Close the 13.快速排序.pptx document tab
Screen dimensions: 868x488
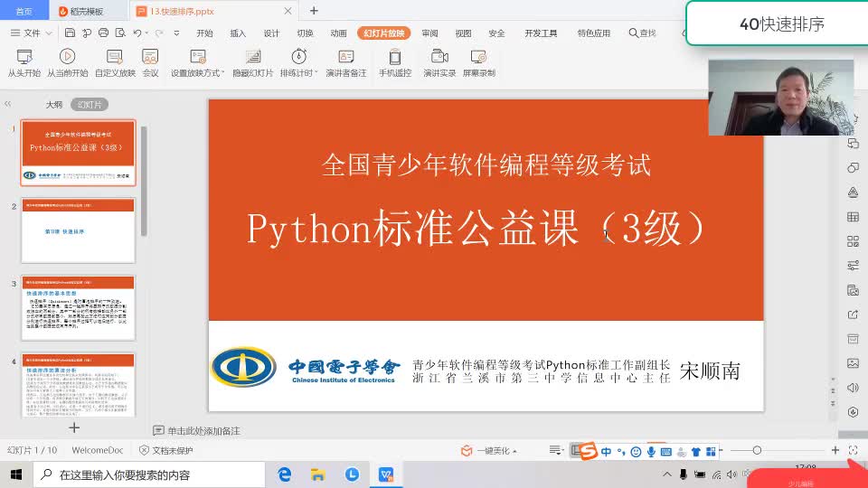coord(288,11)
